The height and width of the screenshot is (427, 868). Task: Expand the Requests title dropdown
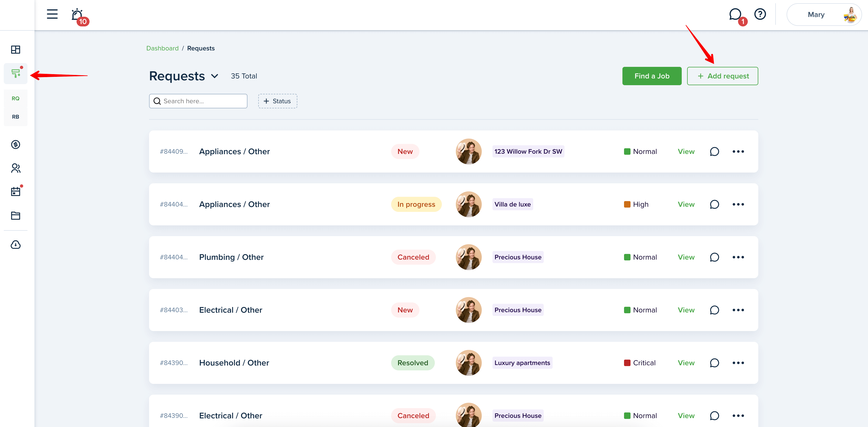point(215,76)
